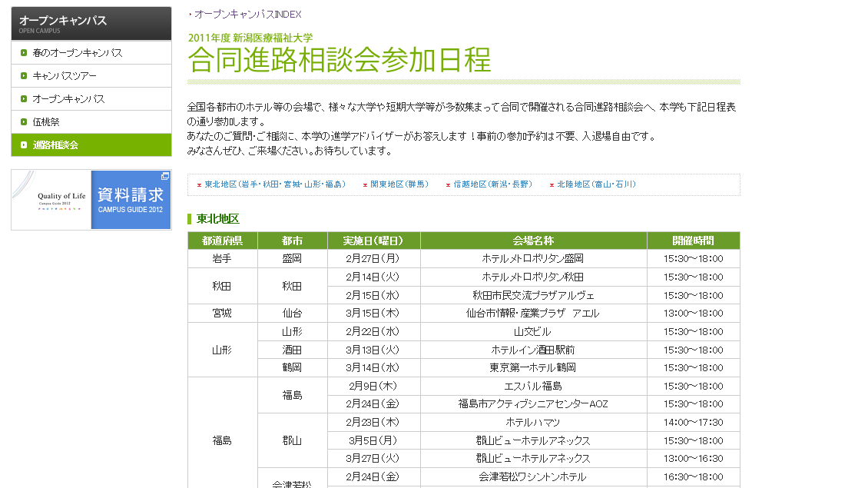Image resolution: width=868 pixels, height=488 pixels.
Task: Select 進路相談会 in sidebar menu
Action: point(55,145)
